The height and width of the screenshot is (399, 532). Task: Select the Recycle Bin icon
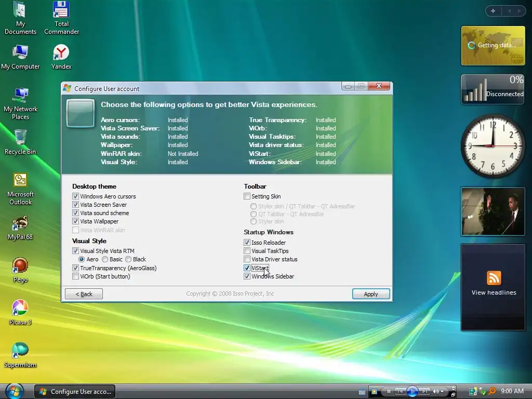point(20,142)
